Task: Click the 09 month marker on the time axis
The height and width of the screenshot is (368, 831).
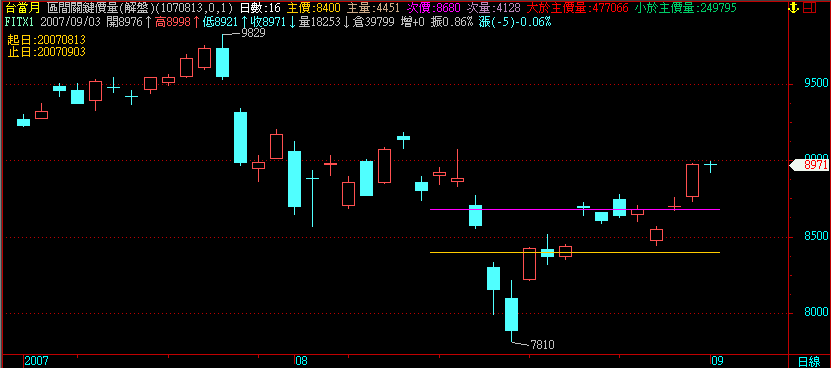Action: tap(717, 362)
